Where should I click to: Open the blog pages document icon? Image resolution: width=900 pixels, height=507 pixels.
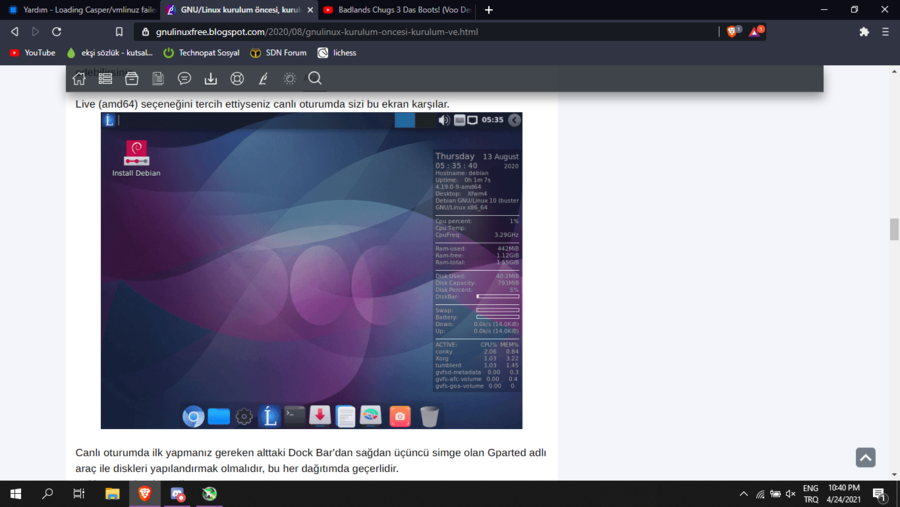click(158, 79)
